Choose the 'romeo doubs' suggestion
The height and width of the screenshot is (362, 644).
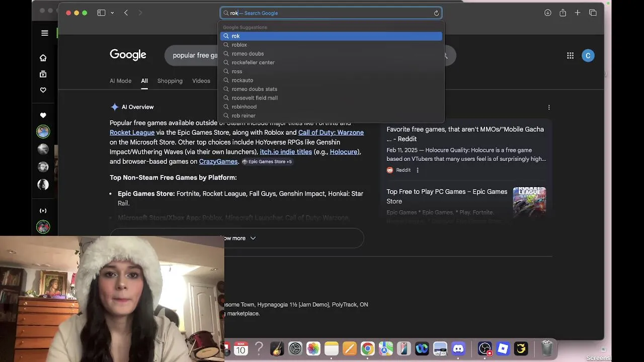point(331,54)
